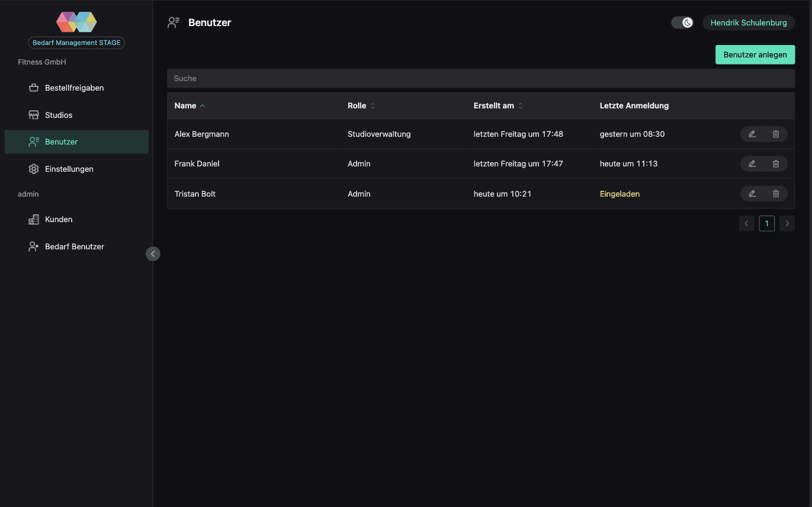Open Bedarf Benutzer menu item
The height and width of the screenshot is (507, 812).
[x=76, y=246]
